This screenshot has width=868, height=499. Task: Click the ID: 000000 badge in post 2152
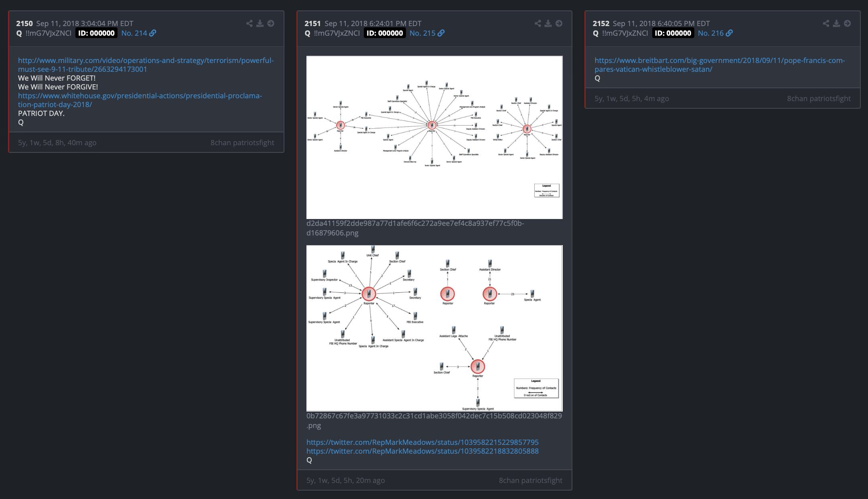[673, 33]
